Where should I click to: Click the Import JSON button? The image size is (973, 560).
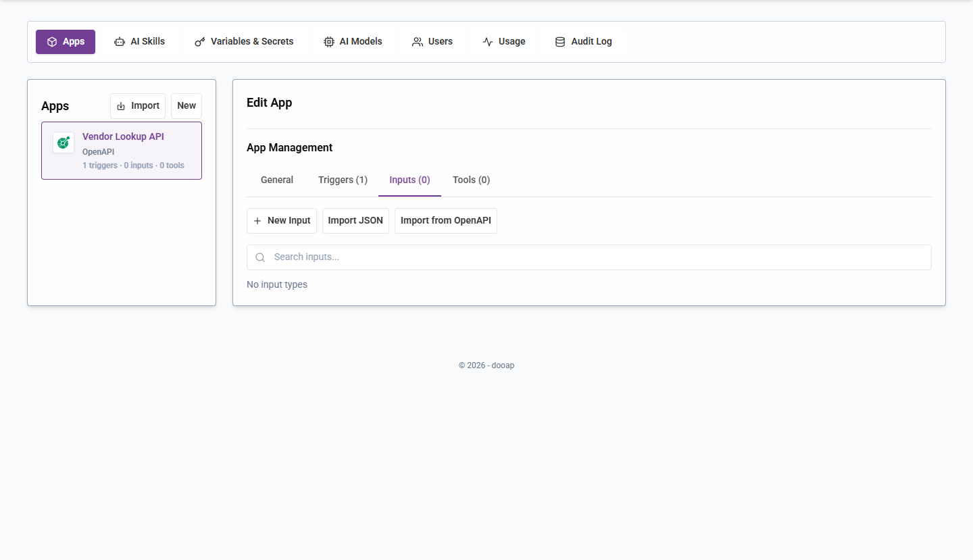click(355, 221)
